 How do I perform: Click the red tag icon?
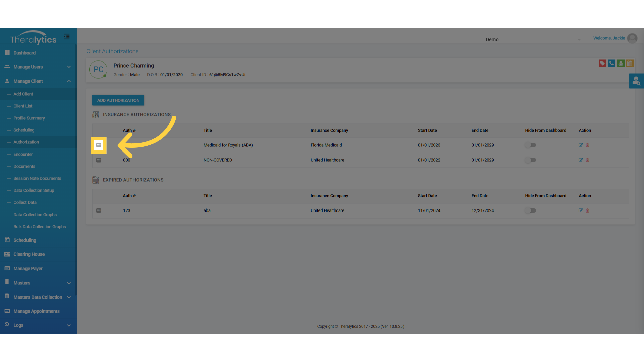click(602, 63)
